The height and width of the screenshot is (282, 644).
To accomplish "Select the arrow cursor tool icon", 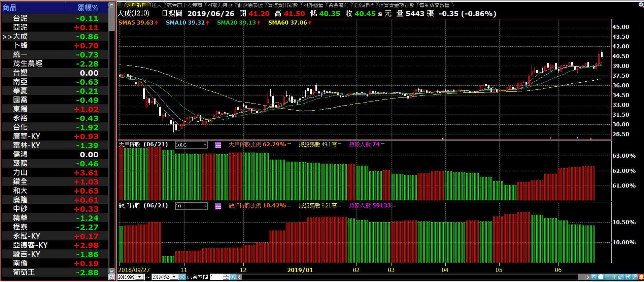I will click(594, 277).
